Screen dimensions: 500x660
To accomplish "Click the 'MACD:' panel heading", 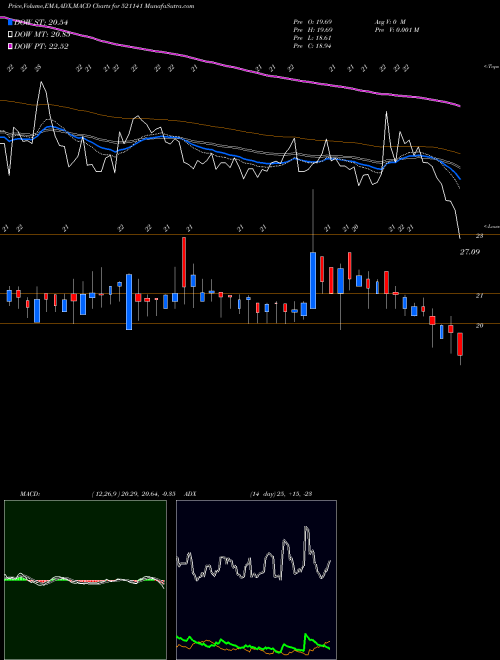I will coord(30,494).
